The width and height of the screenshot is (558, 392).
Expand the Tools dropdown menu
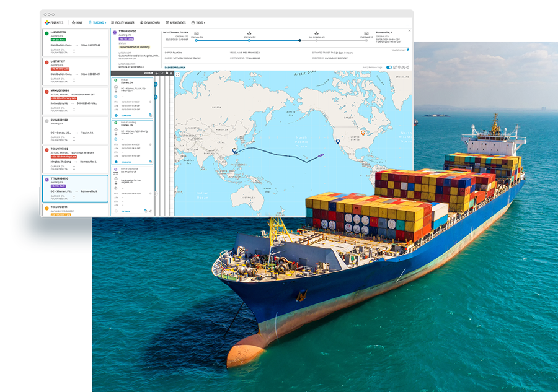pyautogui.click(x=198, y=22)
